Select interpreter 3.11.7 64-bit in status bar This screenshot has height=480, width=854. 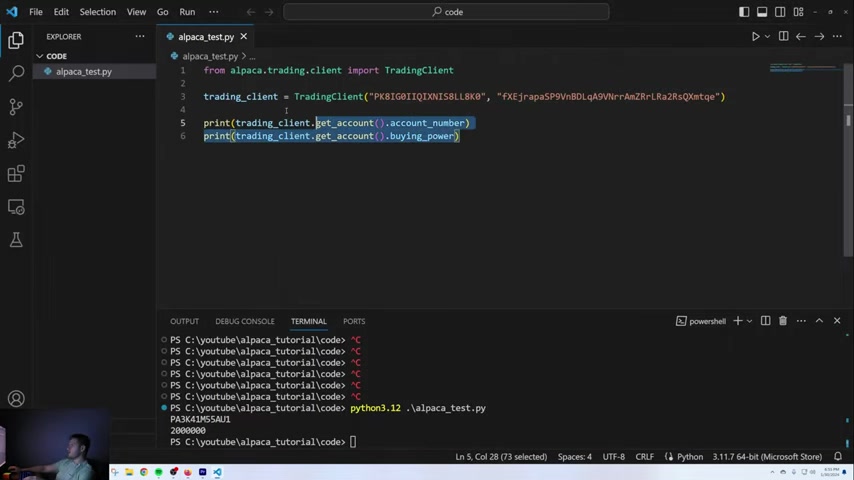click(x=767, y=457)
